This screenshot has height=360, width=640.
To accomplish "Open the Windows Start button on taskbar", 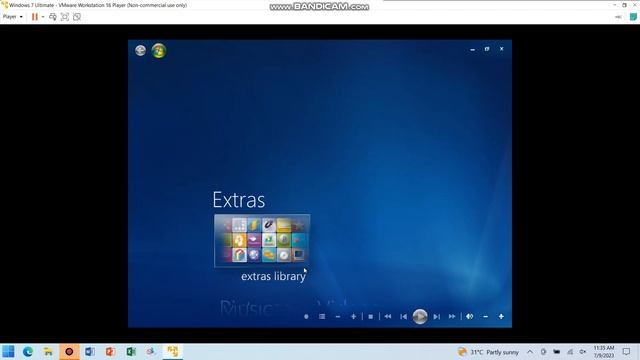I will (x=8, y=351).
